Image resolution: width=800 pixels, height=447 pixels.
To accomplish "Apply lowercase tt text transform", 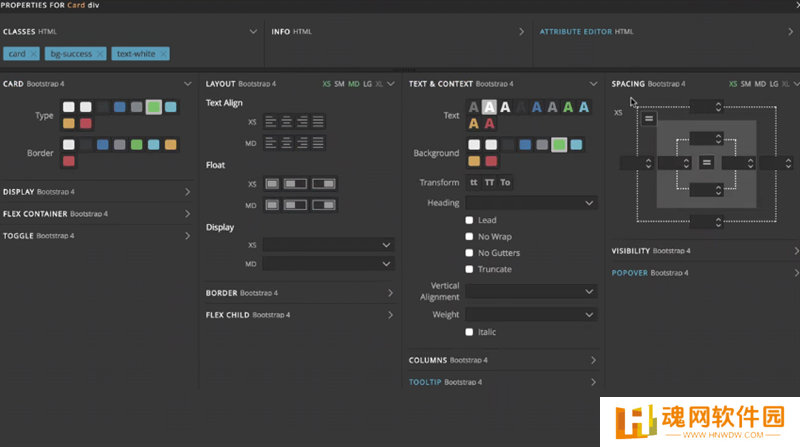I will (x=473, y=183).
